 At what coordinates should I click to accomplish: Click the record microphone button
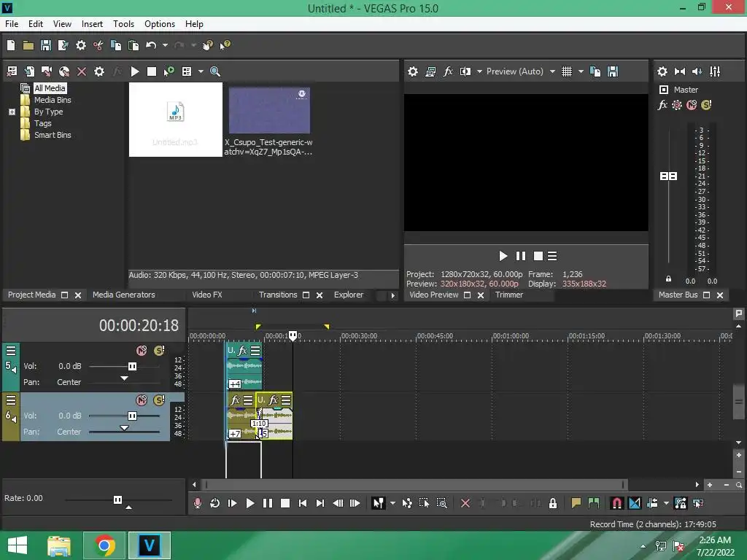coord(197,503)
